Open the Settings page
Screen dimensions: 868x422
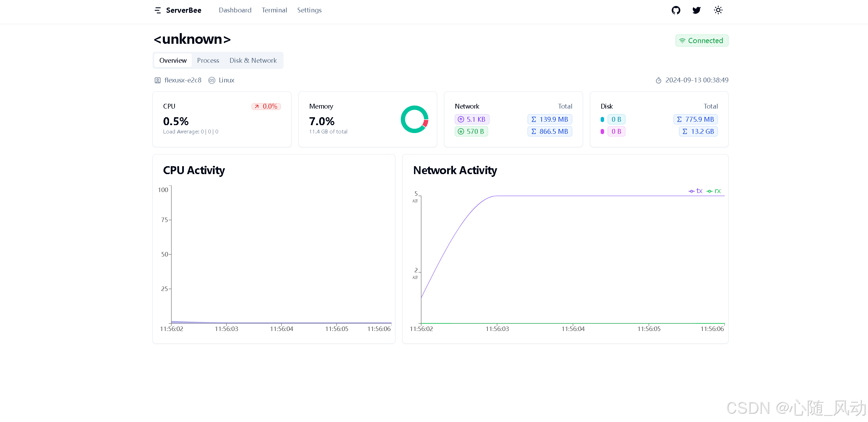309,10
